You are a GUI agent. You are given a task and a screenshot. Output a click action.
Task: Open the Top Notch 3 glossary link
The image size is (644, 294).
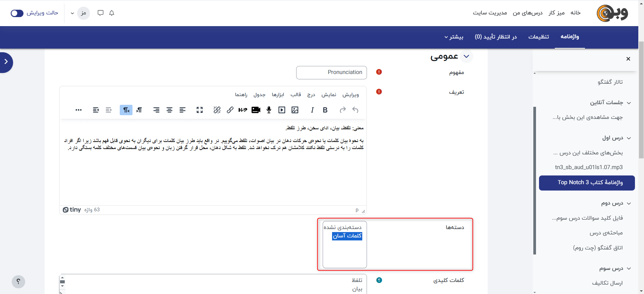click(x=587, y=183)
